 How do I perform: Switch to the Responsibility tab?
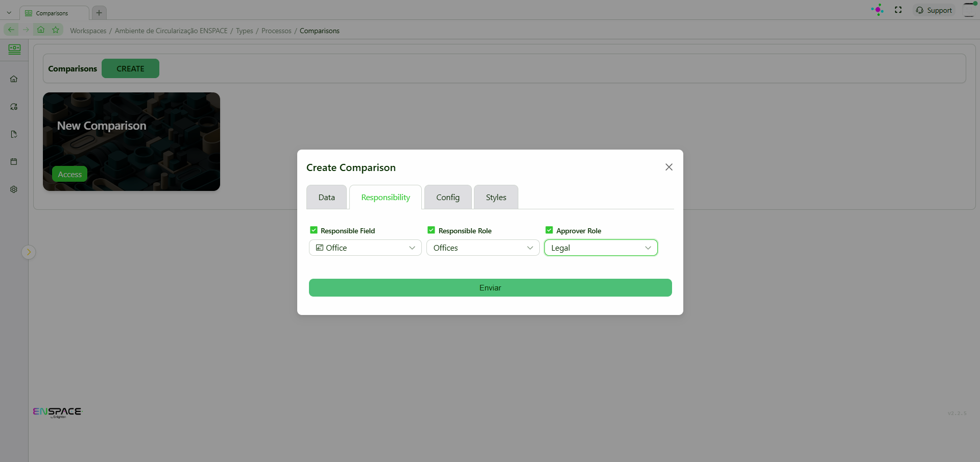point(386,197)
